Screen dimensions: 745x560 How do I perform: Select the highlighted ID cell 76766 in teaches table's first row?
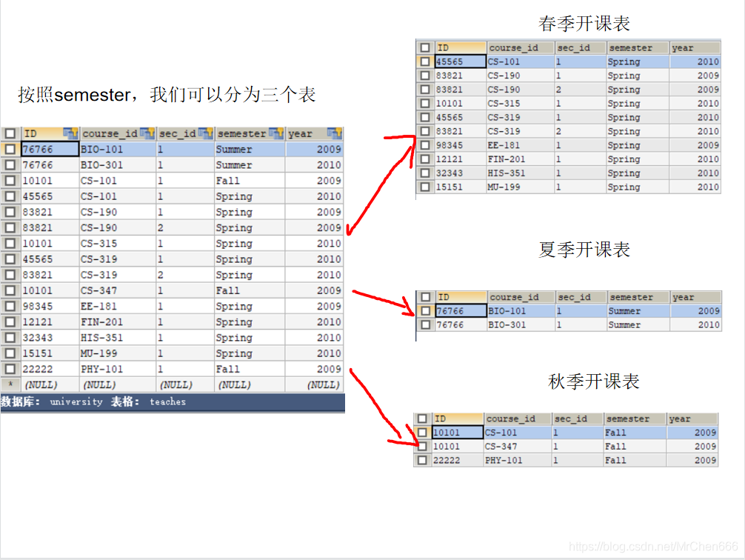[x=50, y=150]
